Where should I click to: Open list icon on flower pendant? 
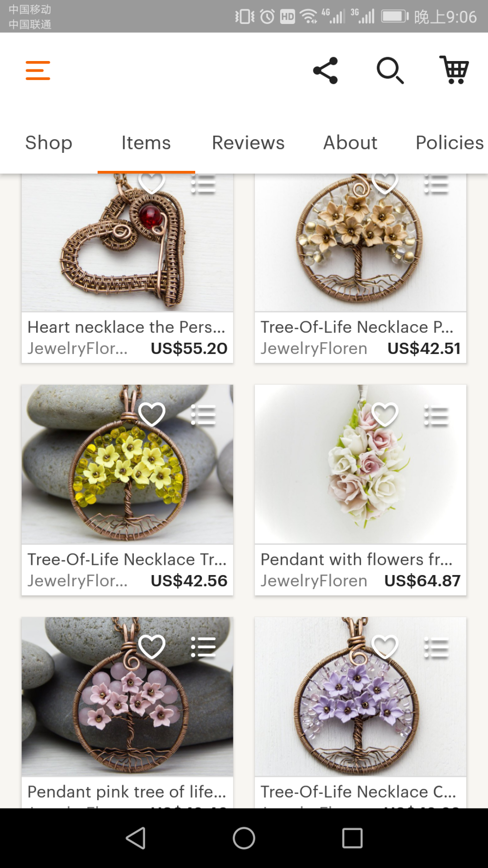[436, 416]
